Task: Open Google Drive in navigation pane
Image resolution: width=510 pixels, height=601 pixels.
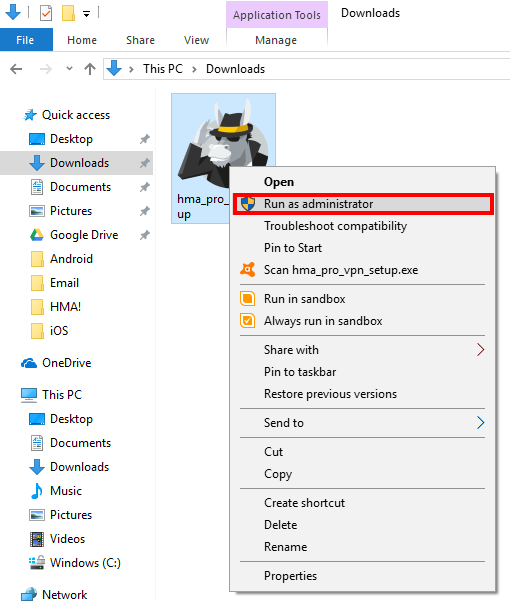Action: tap(84, 235)
